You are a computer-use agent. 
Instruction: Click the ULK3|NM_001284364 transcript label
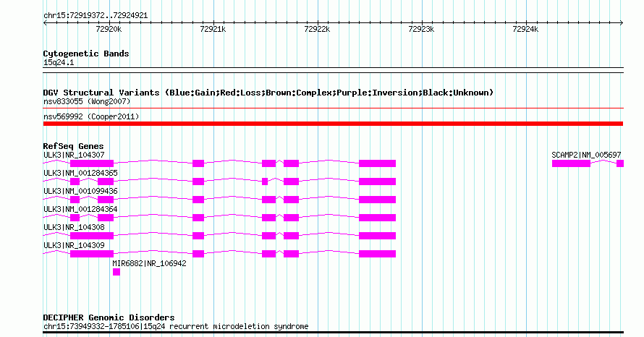click(80, 209)
